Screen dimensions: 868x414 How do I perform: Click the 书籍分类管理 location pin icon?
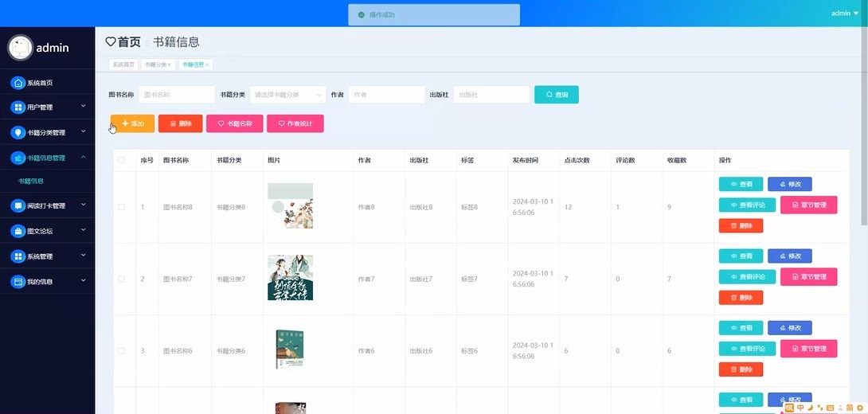pos(18,133)
